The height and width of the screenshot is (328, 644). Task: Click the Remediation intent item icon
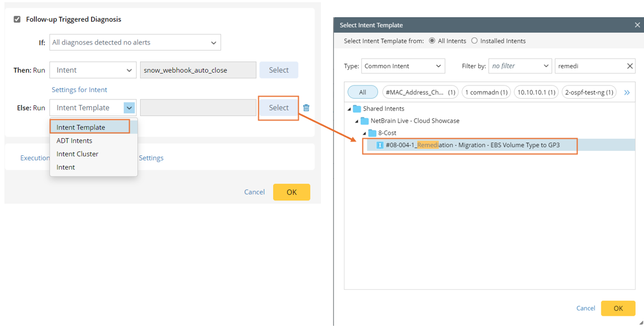coord(380,145)
